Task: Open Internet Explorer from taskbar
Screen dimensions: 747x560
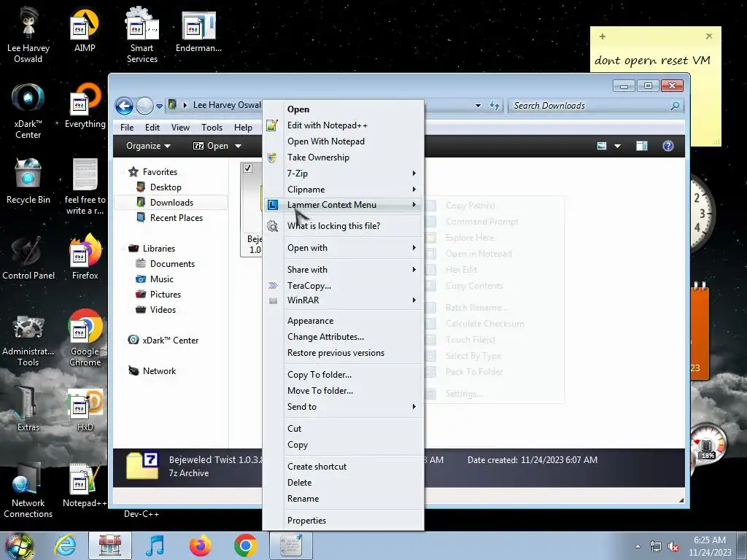Action: click(x=65, y=545)
